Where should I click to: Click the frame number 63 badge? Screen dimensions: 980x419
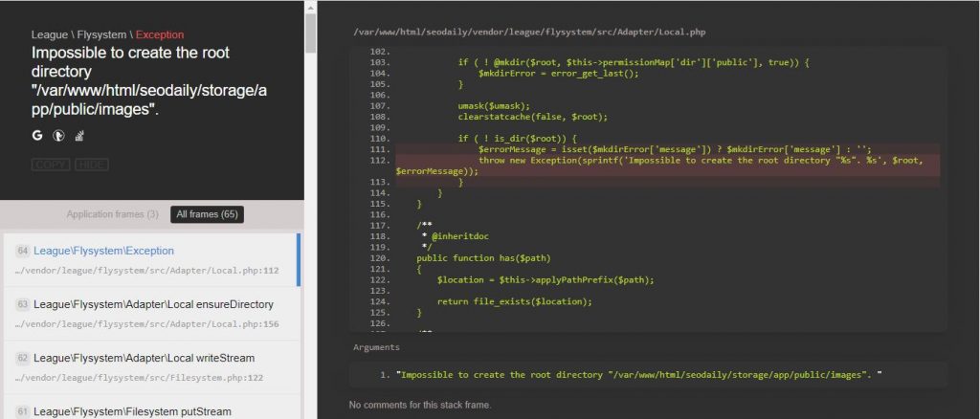pos(23,304)
